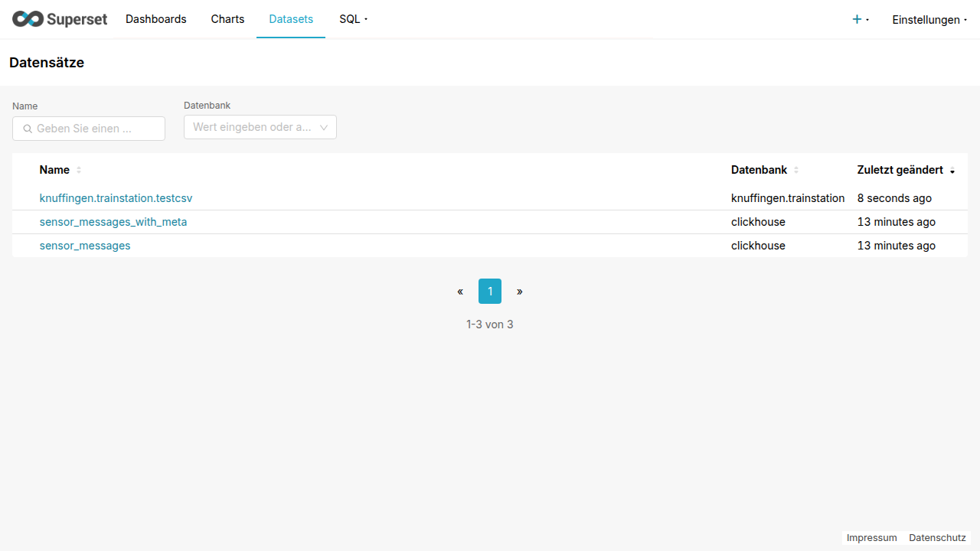Click the Impressum footer link
The image size is (980, 551).
point(871,538)
